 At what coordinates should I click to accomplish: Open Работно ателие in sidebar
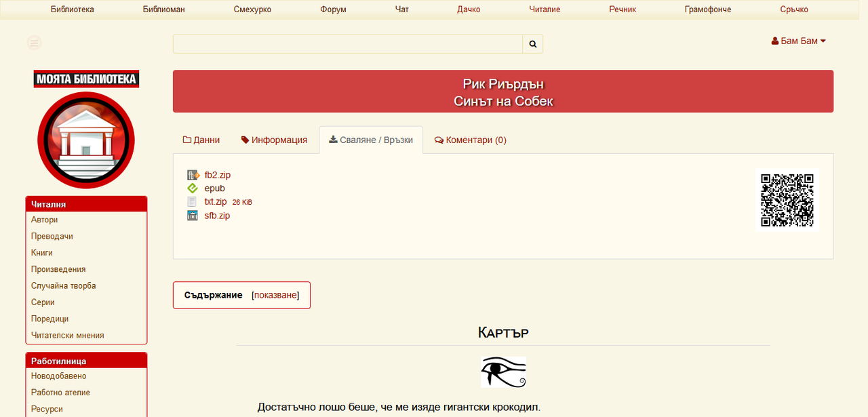coord(61,393)
